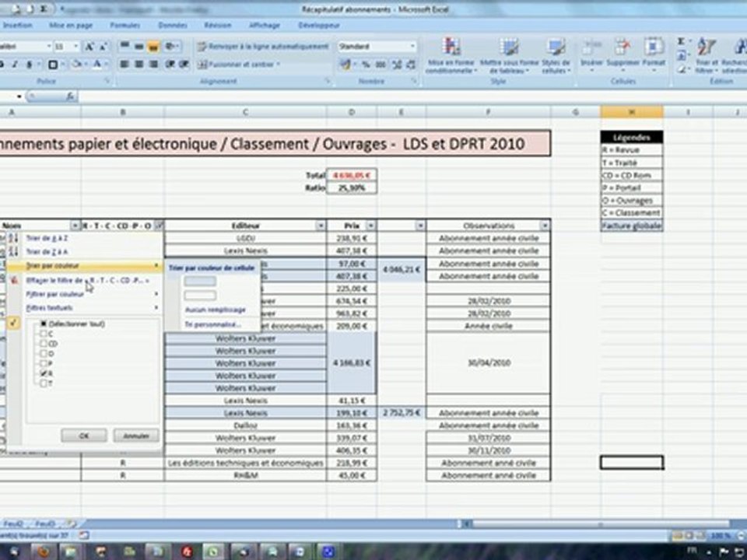Open the Standard number format dropdown
The width and height of the screenshot is (747, 560).
coord(412,46)
